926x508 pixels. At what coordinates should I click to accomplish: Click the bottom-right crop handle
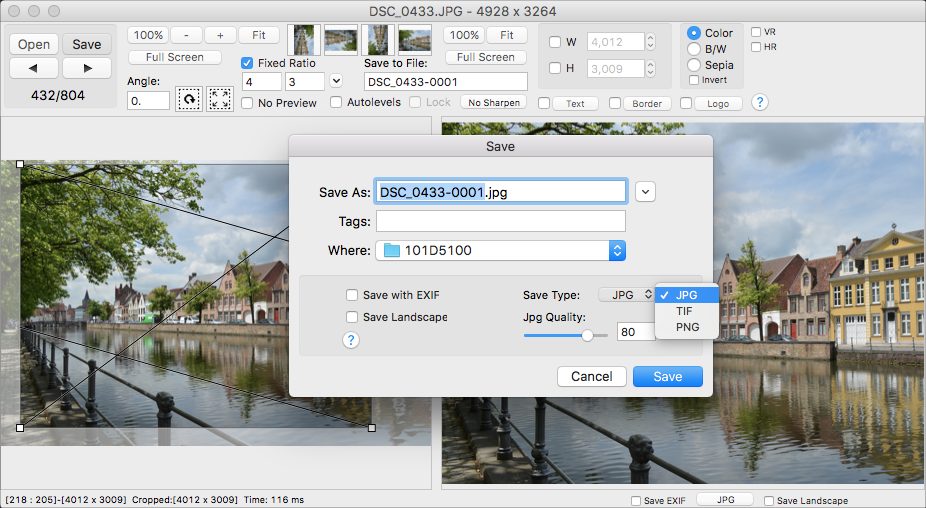(371, 428)
